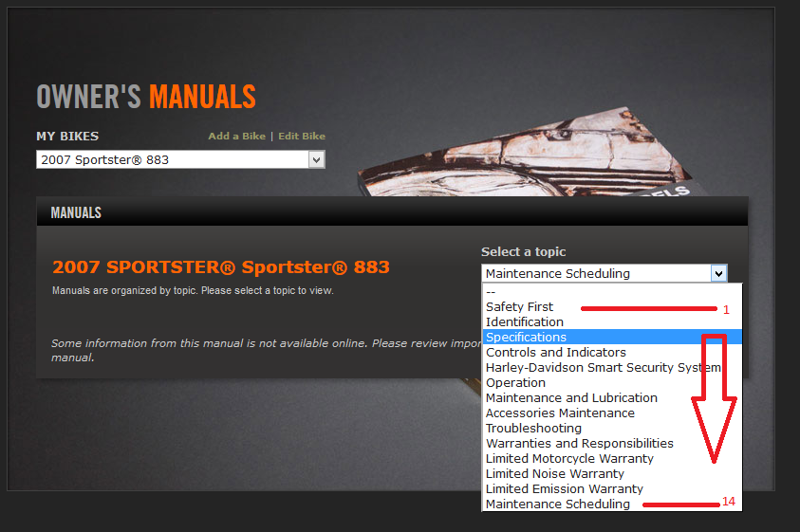Image resolution: width=800 pixels, height=532 pixels.
Task: Click the Add a Bike link
Action: pos(236,137)
